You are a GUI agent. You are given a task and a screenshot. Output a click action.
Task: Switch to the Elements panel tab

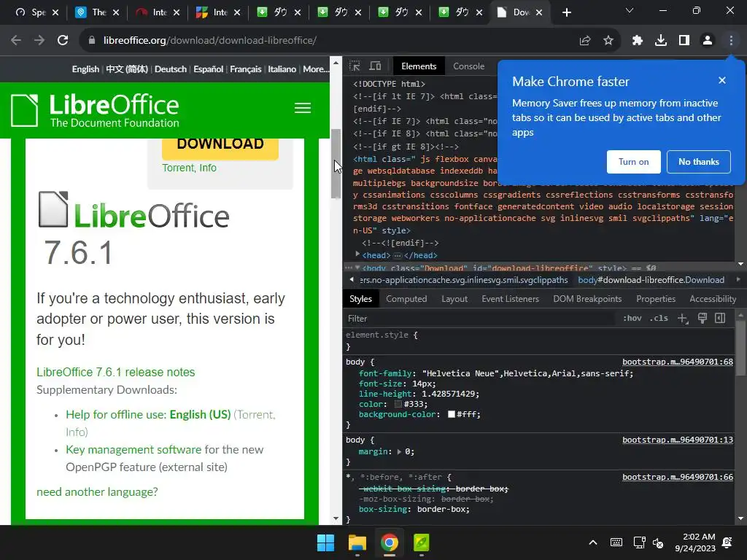point(419,66)
